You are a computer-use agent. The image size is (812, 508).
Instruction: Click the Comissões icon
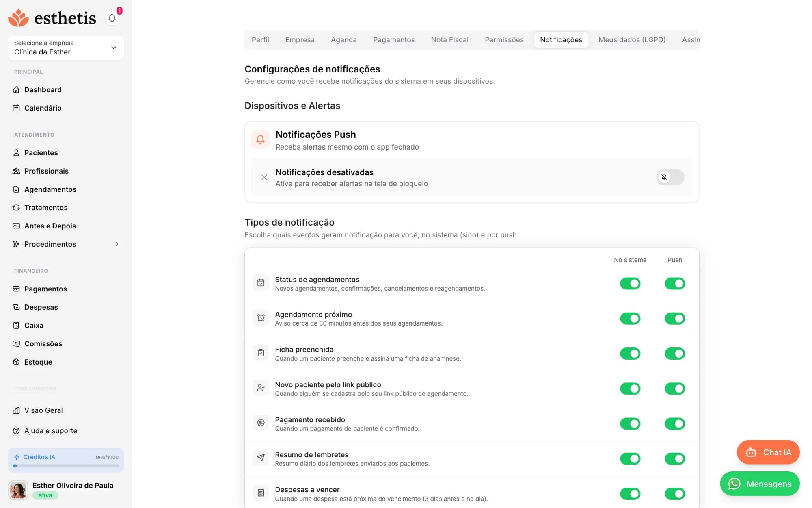tap(16, 344)
